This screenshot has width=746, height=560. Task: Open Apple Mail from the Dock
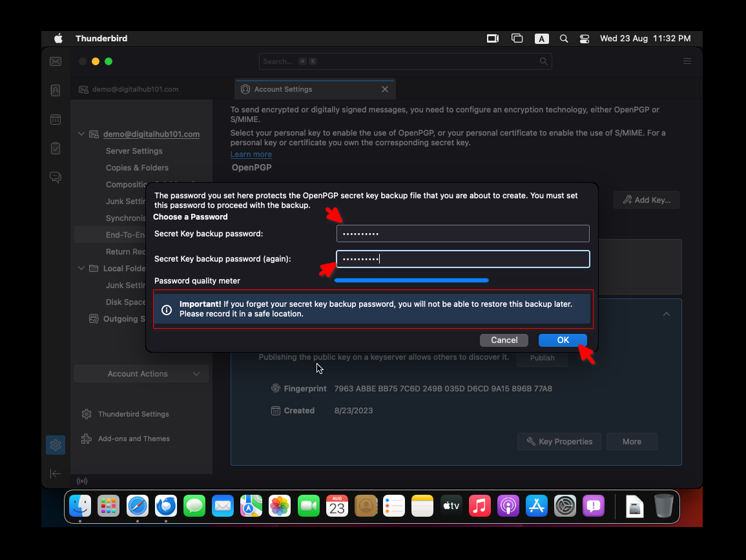223,506
